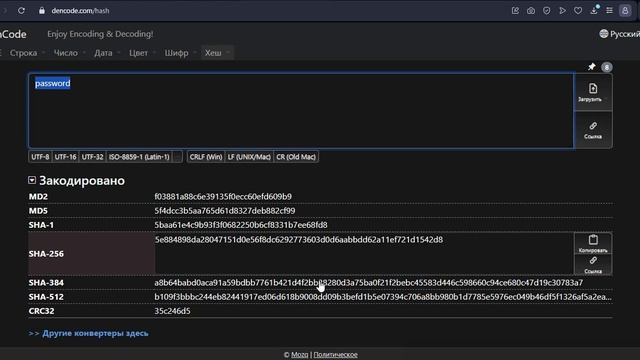Open the Шифр menu
This screenshot has height=360, width=640.
coord(180,53)
